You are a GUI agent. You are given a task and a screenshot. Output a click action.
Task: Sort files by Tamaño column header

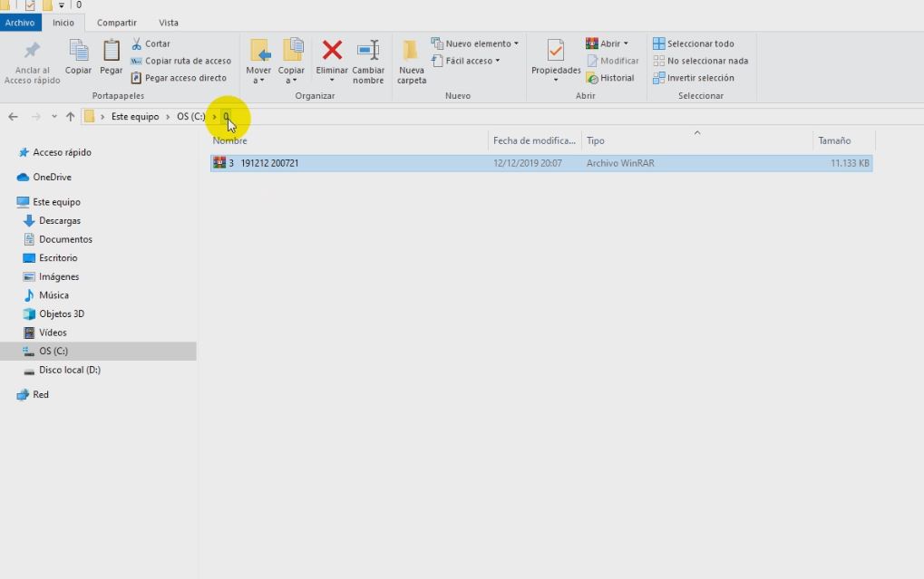834,140
